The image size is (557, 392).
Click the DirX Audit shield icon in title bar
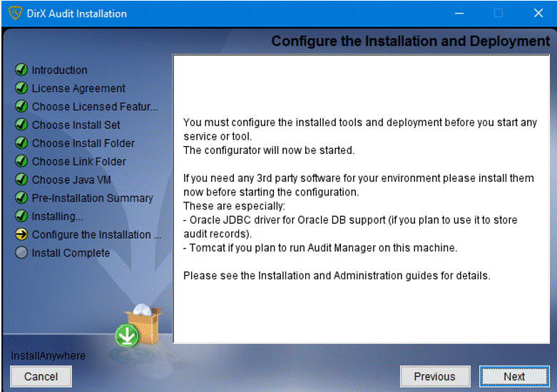point(15,14)
